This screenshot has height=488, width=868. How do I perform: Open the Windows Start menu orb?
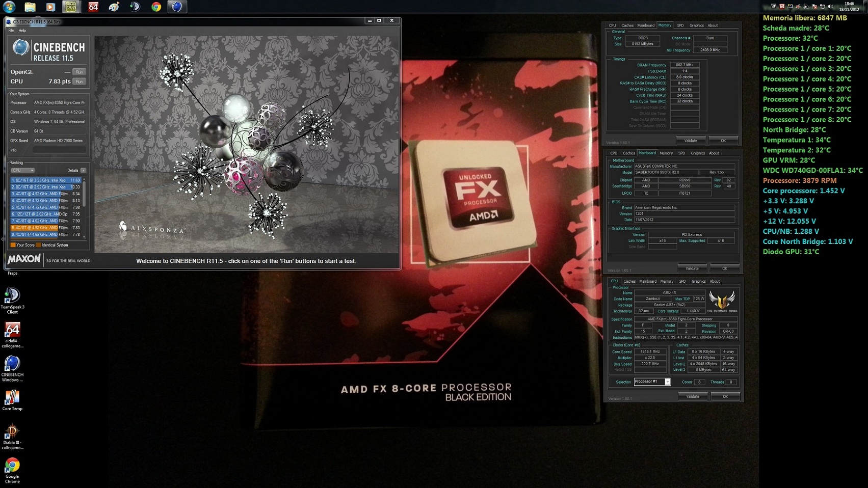coord(9,7)
